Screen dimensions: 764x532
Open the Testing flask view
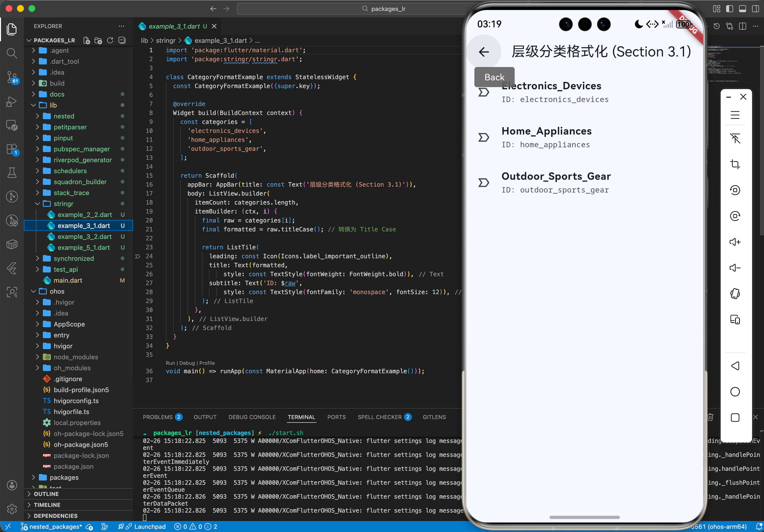12,173
